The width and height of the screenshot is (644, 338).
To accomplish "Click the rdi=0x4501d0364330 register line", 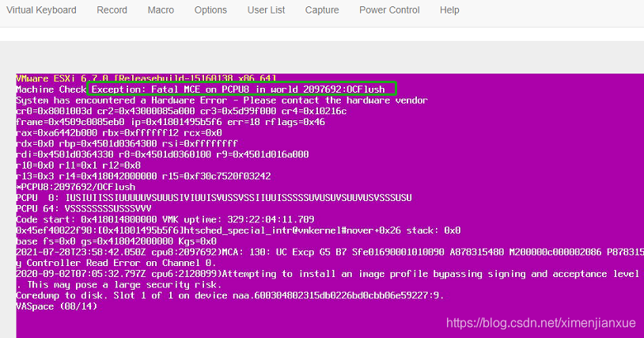I will point(162,154).
